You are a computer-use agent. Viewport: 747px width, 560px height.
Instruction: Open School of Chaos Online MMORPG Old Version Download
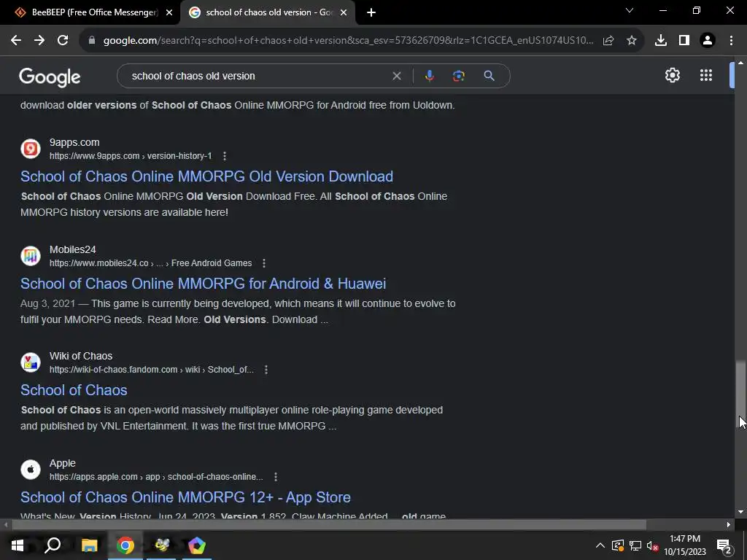coord(206,176)
